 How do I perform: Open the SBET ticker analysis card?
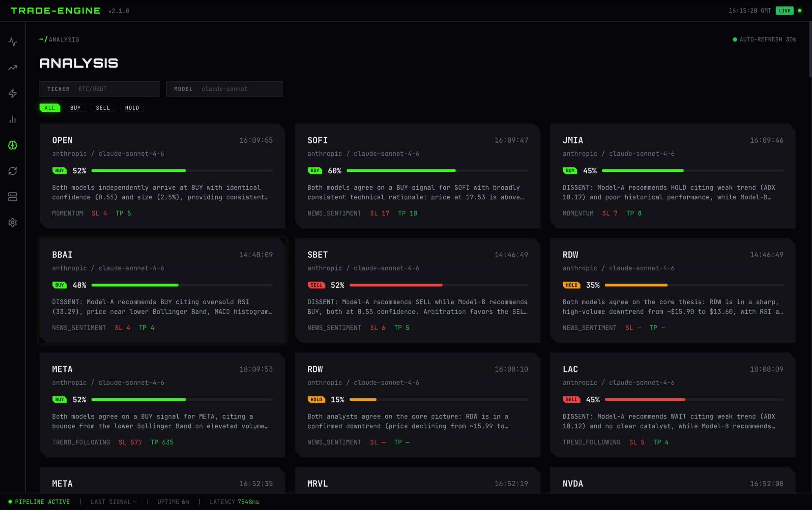(417, 290)
